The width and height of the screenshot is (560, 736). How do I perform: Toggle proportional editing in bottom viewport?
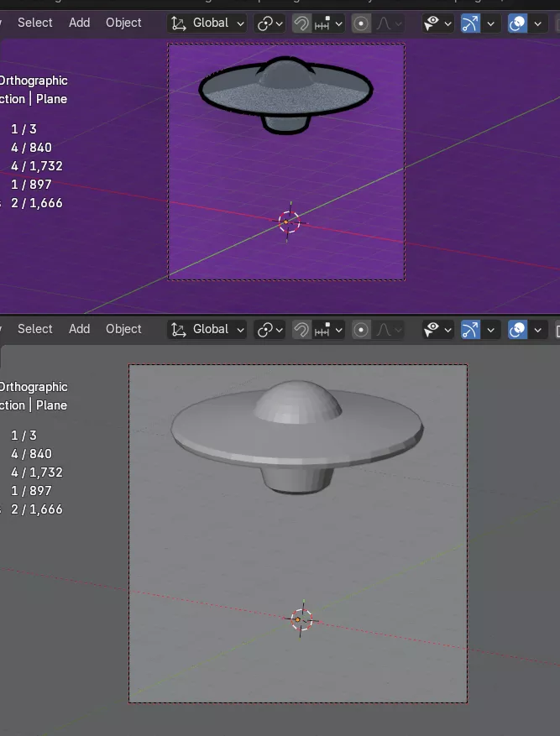tap(361, 330)
